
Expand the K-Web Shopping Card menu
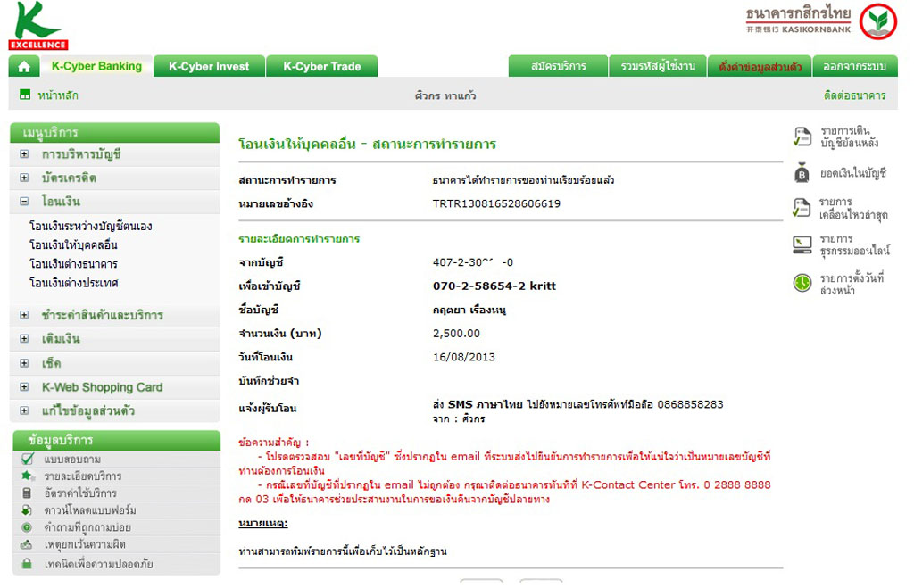(x=24, y=387)
